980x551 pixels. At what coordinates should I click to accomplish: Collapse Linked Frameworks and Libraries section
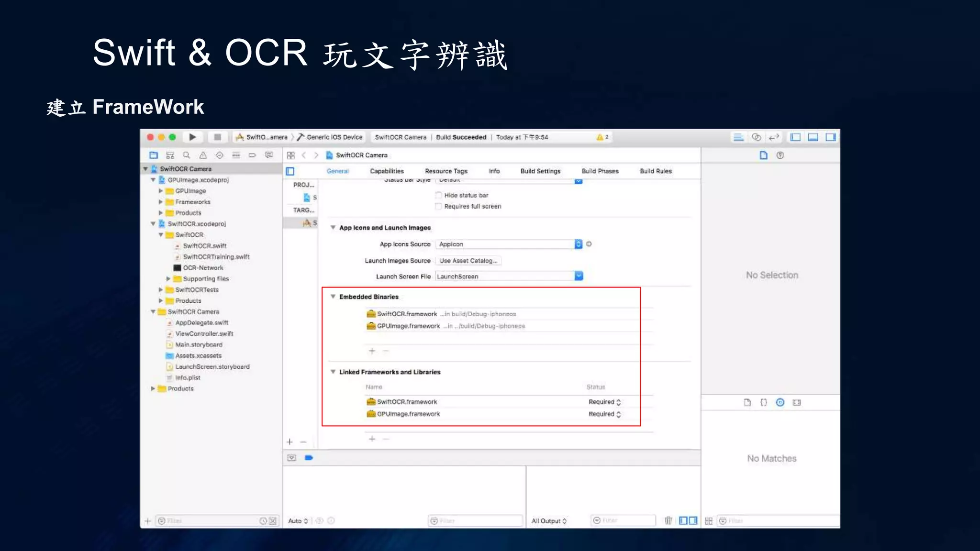pyautogui.click(x=333, y=372)
